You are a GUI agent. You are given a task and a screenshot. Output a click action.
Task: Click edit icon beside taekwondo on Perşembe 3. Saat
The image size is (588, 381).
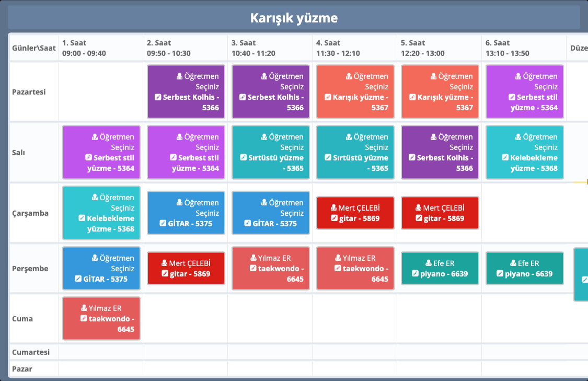pos(253,269)
